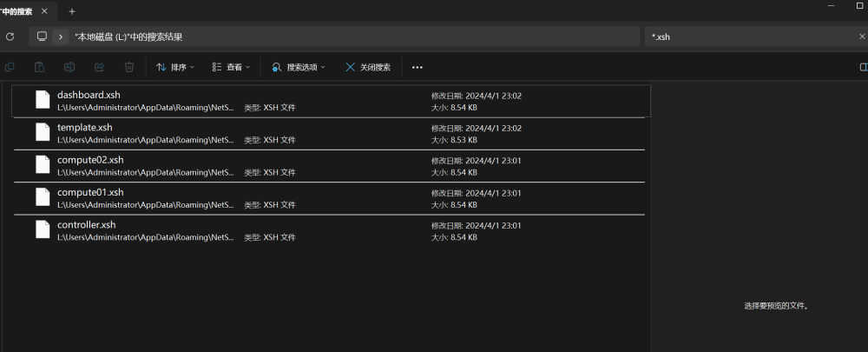Click into the *.xsh search field
This screenshot has height=352, width=868.
[x=746, y=37]
